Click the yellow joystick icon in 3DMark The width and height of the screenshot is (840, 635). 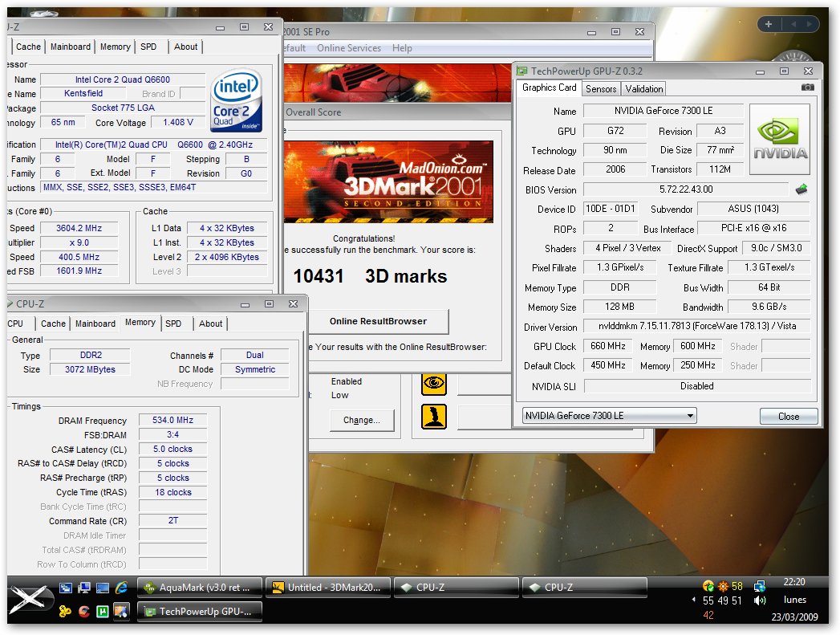[x=433, y=417]
